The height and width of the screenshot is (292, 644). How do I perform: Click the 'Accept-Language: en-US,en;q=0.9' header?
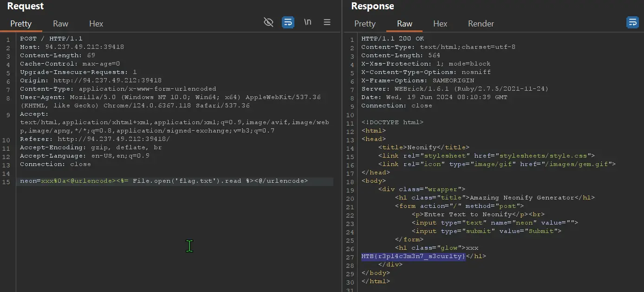point(85,156)
